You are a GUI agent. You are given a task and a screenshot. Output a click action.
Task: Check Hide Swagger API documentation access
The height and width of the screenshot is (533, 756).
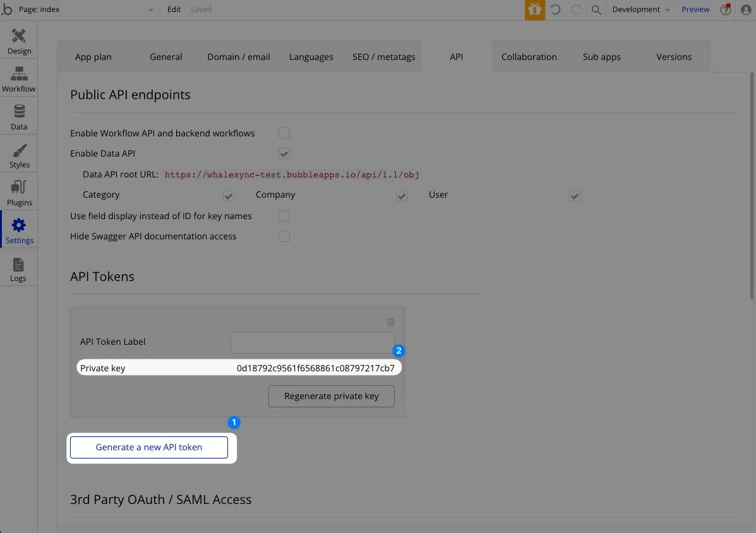click(284, 236)
